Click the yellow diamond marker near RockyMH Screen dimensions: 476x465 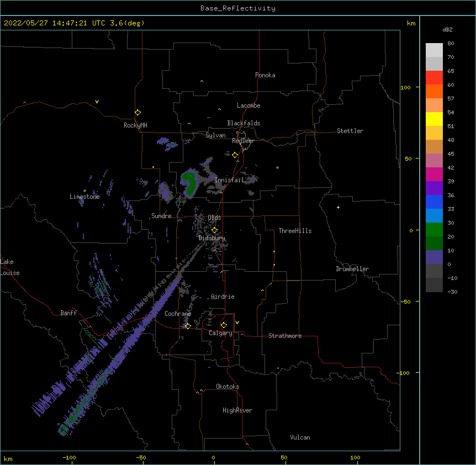pos(138,113)
